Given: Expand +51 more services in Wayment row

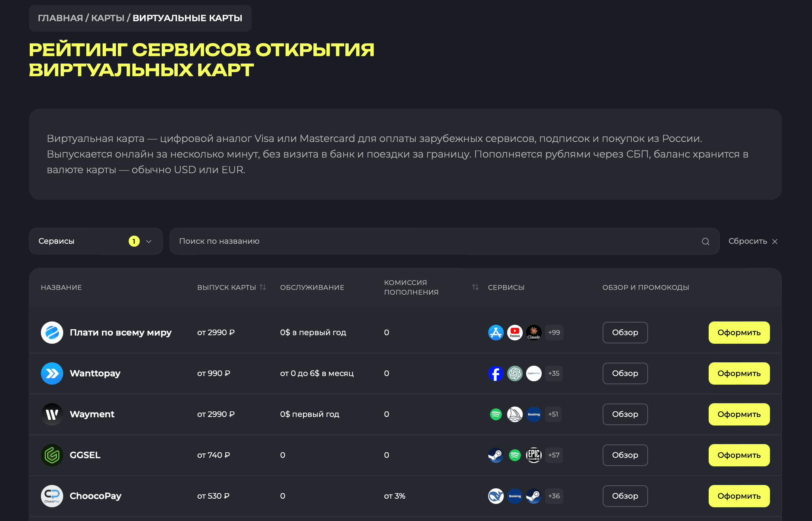Looking at the screenshot, I should [553, 414].
